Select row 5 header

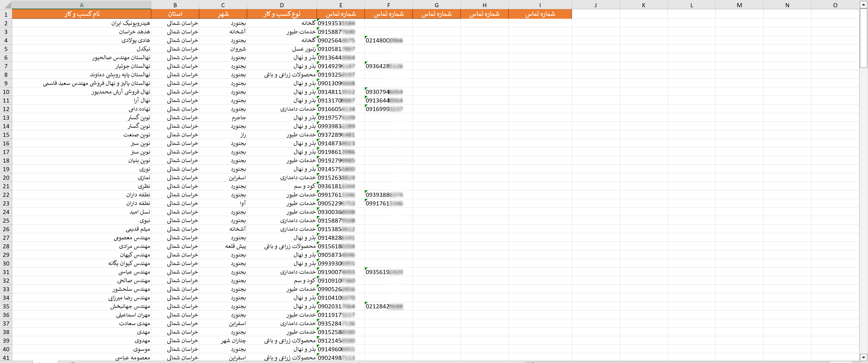(x=6, y=49)
